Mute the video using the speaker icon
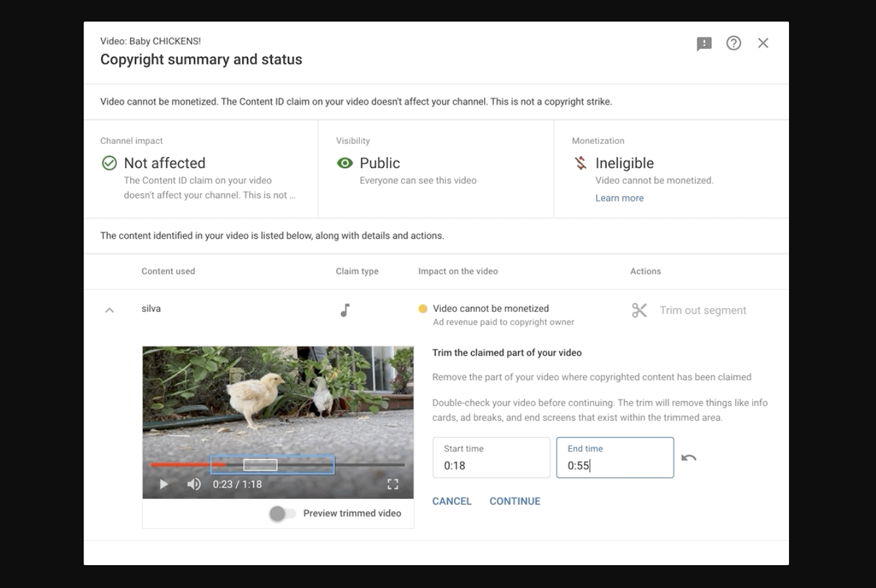 click(x=194, y=484)
